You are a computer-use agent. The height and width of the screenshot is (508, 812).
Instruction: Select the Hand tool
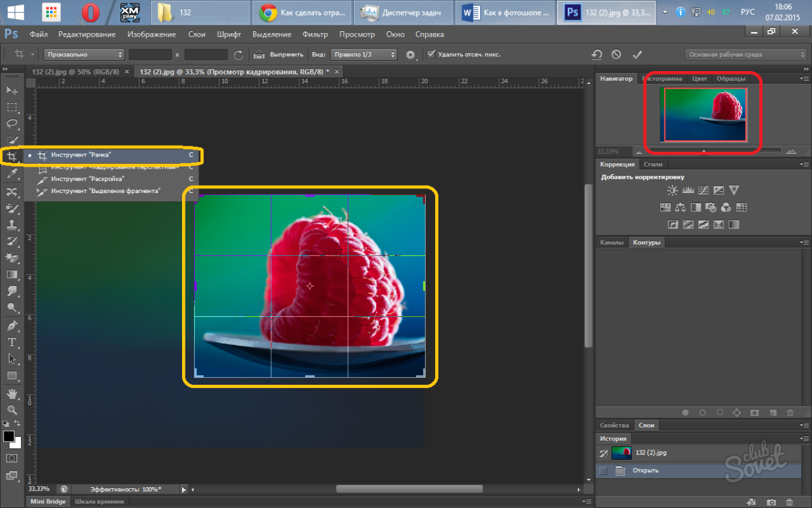[12, 394]
